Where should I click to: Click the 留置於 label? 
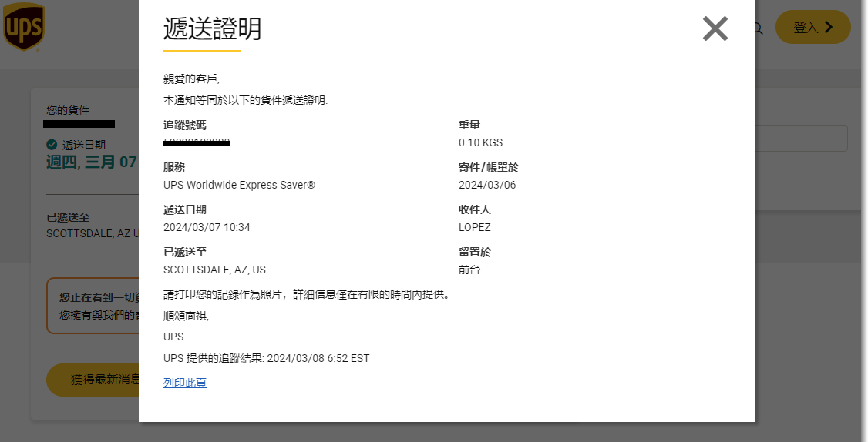click(x=475, y=253)
